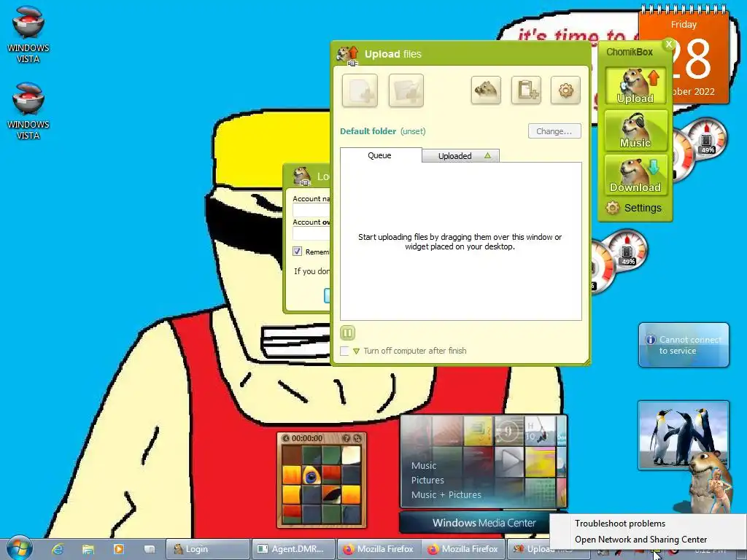Click the switch between windows quick launch icon
Viewport: 747px width, 560px height.
pyautogui.click(x=150, y=549)
